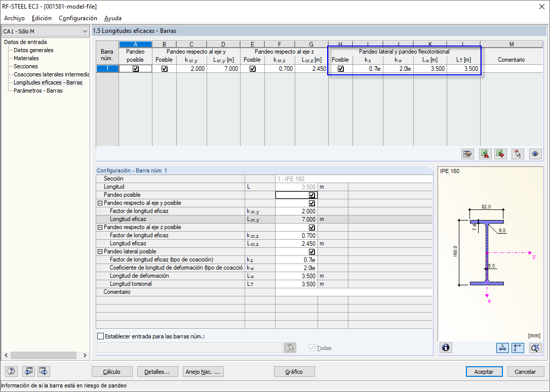Toggle principal axes display button
Screen dimensions: 550x392
518,347
